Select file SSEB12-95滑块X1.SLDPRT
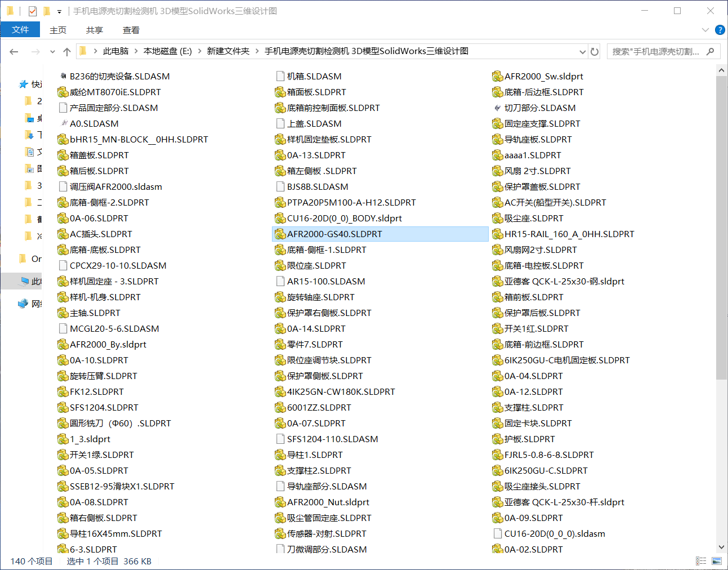 point(116,486)
